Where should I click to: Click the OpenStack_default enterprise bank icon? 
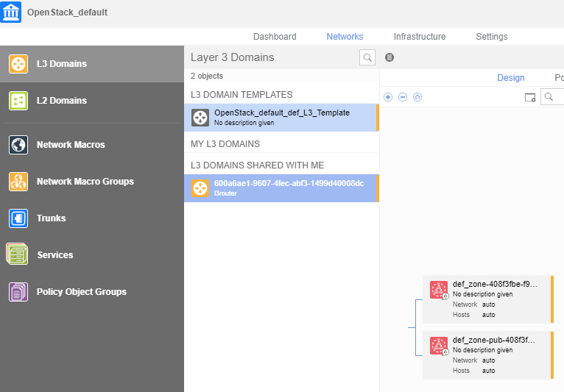pyautogui.click(x=11, y=12)
